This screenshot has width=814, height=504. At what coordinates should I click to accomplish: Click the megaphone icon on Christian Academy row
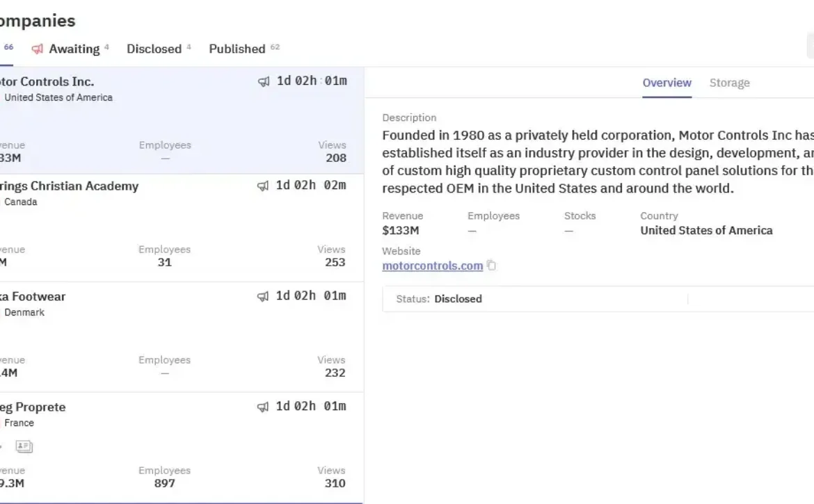click(264, 186)
